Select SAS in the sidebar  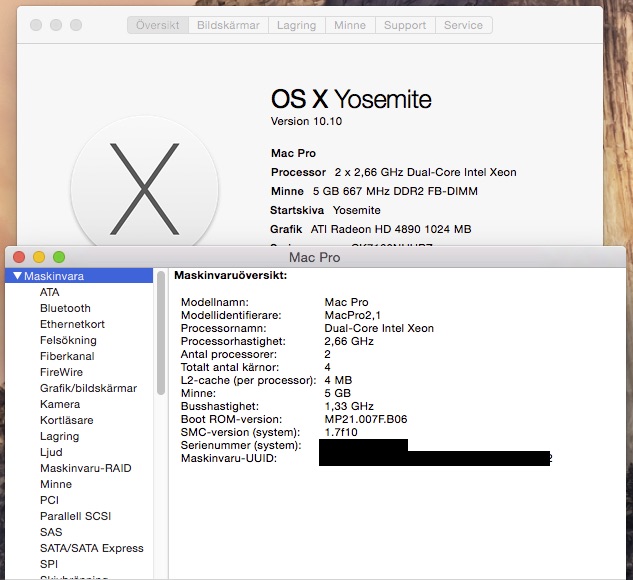[x=51, y=532]
